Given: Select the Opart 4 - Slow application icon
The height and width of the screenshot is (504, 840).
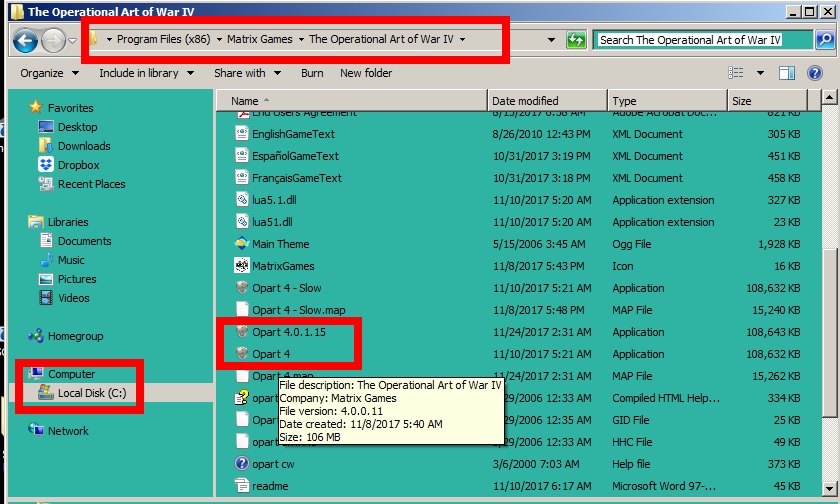Looking at the screenshot, I should point(242,287).
